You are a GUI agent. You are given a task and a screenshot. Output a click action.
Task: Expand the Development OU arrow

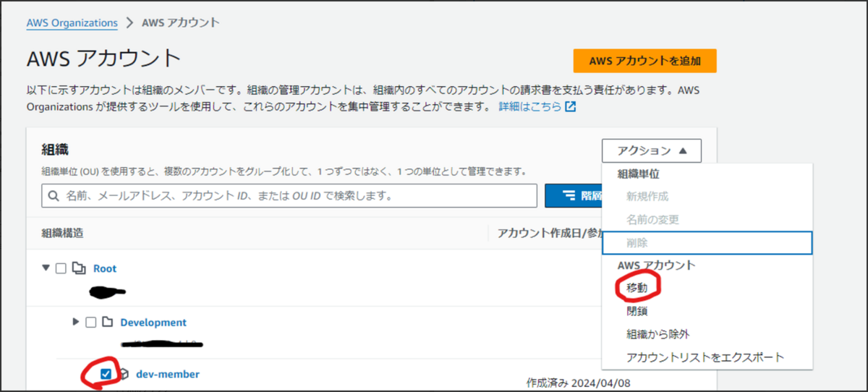pos(76,322)
